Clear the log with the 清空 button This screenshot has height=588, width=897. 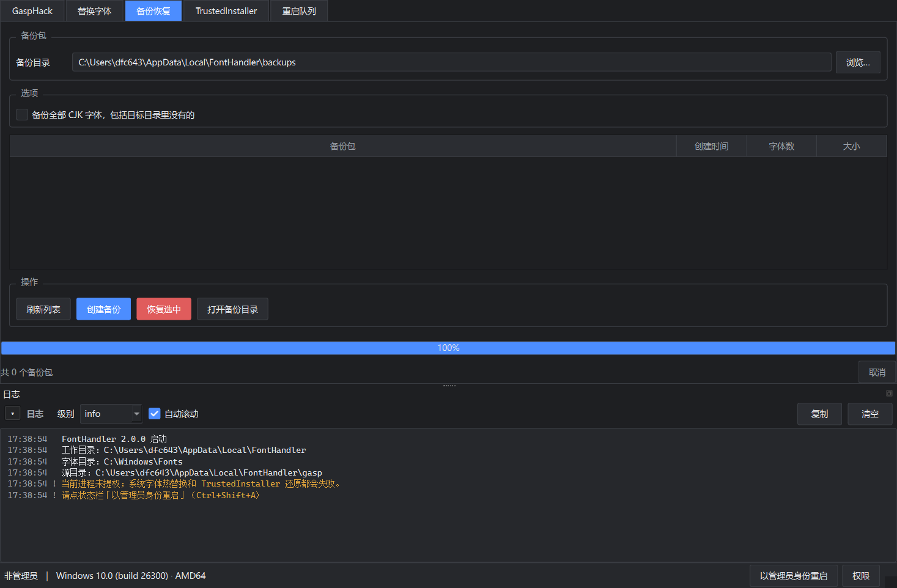[x=870, y=414]
